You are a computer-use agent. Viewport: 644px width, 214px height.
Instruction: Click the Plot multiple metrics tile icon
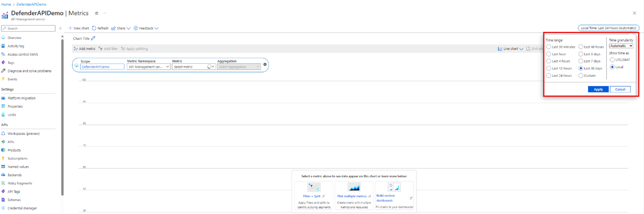pos(354,187)
